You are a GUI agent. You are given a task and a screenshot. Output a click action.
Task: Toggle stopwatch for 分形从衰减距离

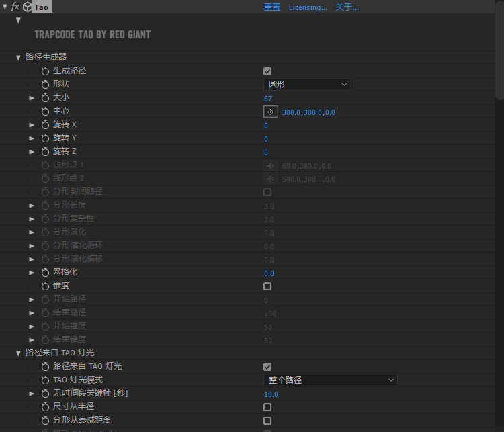45,421
